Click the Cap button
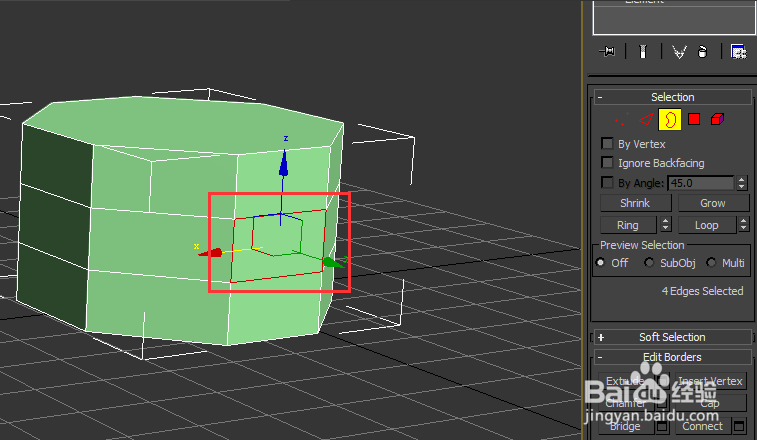757x440 pixels. pyautogui.click(x=711, y=403)
